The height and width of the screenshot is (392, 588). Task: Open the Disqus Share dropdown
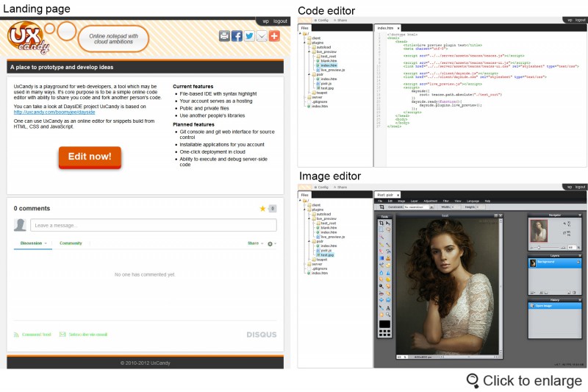(255, 243)
